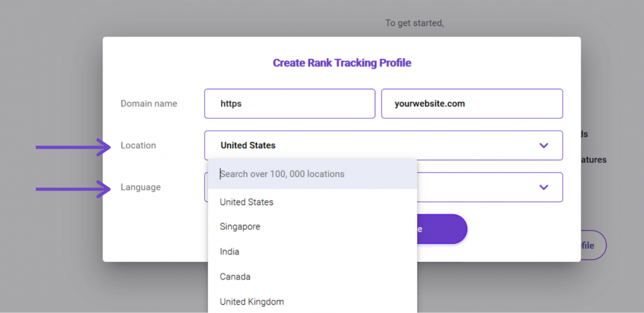This screenshot has width=644, height=313.
Task: Click the chevron icon in the Language field
Action: [x=544, y=187]
